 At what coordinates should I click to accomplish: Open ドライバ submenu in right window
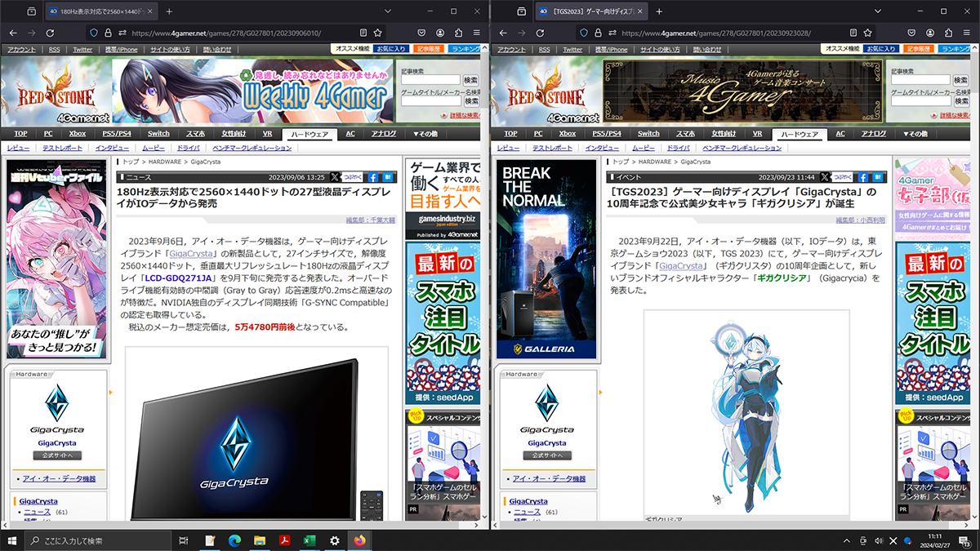pos(679,148)
